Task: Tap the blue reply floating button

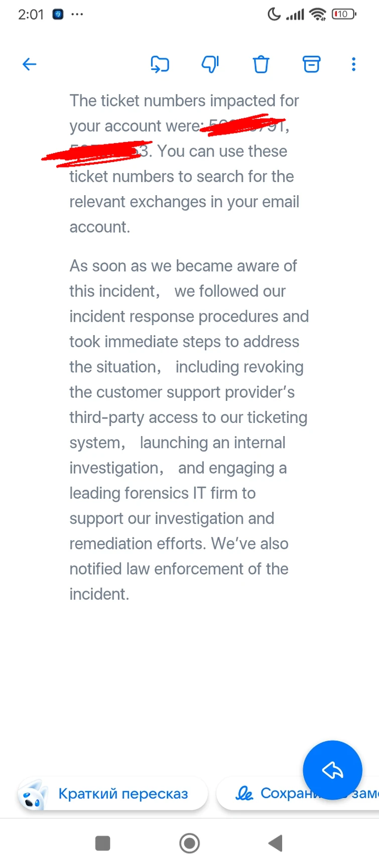Action: (332, 770)
